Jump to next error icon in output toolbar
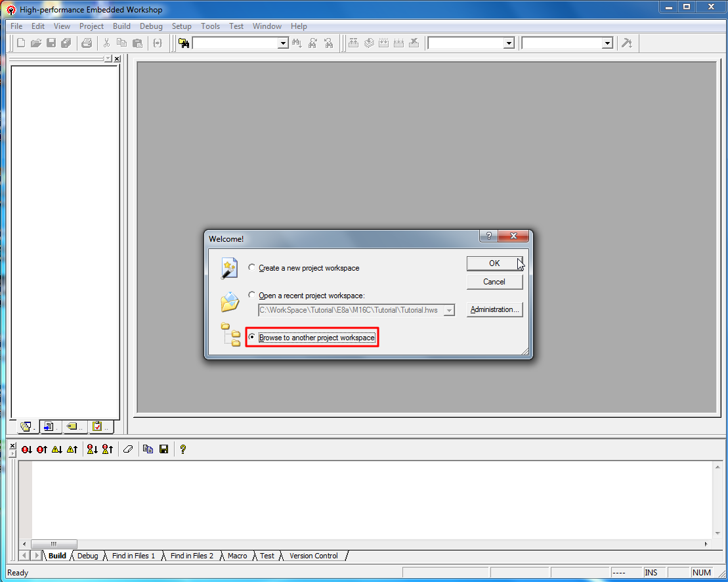Screen dimensions: 728x582 click(27, 449)
